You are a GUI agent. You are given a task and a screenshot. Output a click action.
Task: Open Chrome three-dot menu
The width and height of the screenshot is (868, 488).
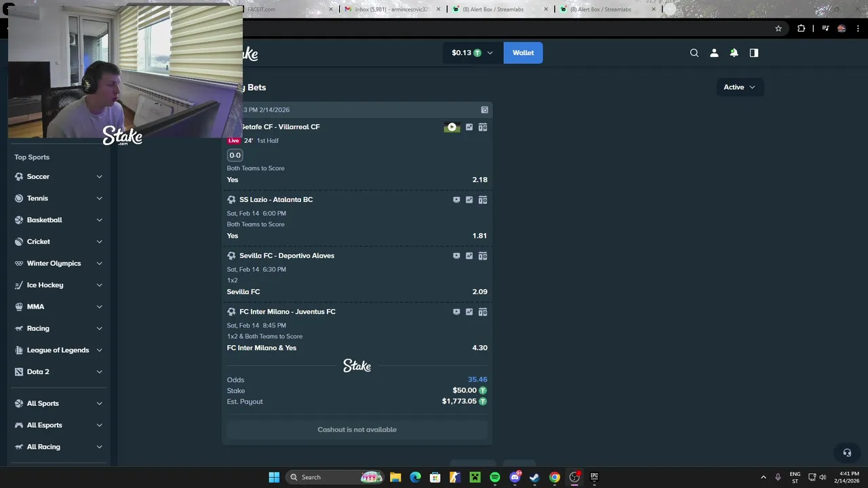(x=859, y=28)
